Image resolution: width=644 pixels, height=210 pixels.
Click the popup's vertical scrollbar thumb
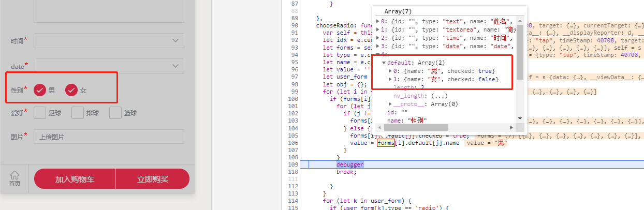click(x=520, y=52)
